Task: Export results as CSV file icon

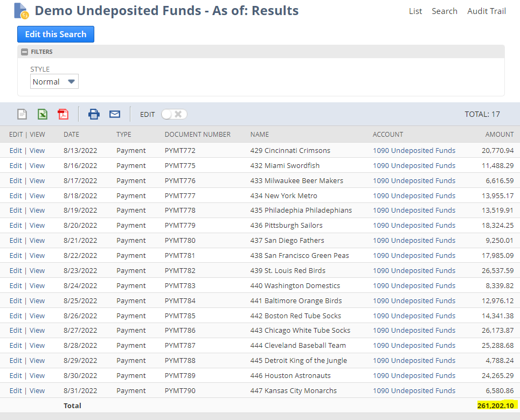Action: [x=22, y=114]
